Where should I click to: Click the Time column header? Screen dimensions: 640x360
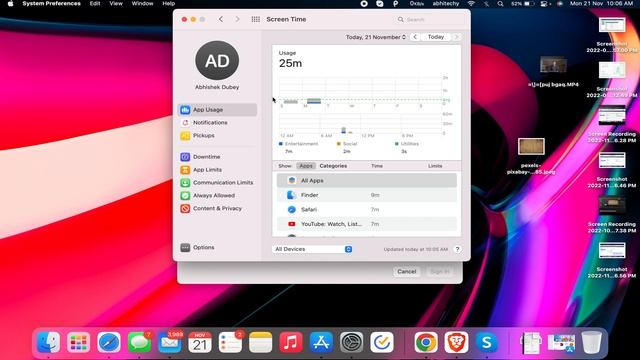[377, 166]
